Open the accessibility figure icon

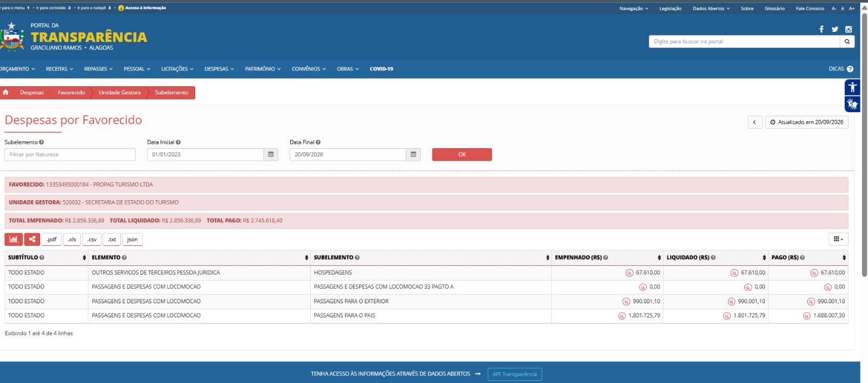(x=852, y=87)
